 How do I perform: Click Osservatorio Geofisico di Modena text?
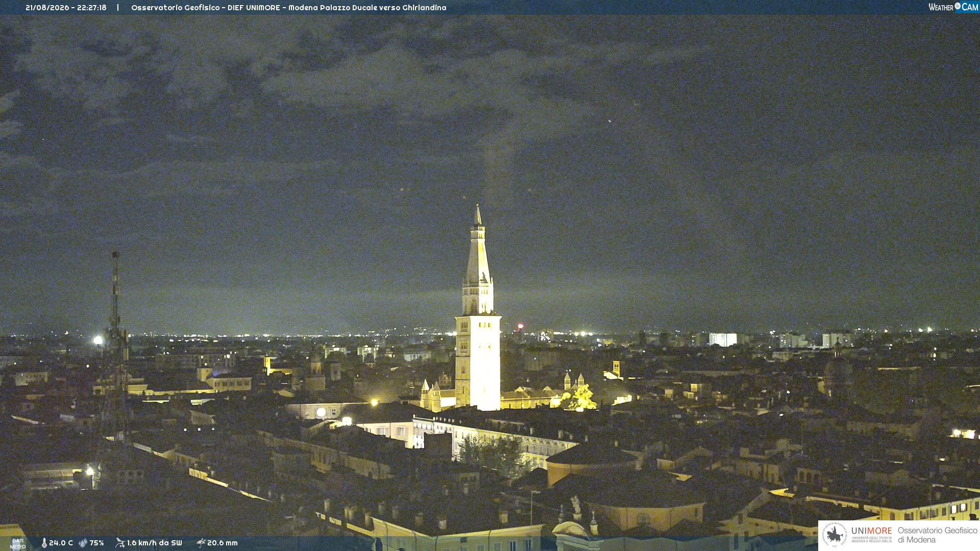click(x=937, y=535)
